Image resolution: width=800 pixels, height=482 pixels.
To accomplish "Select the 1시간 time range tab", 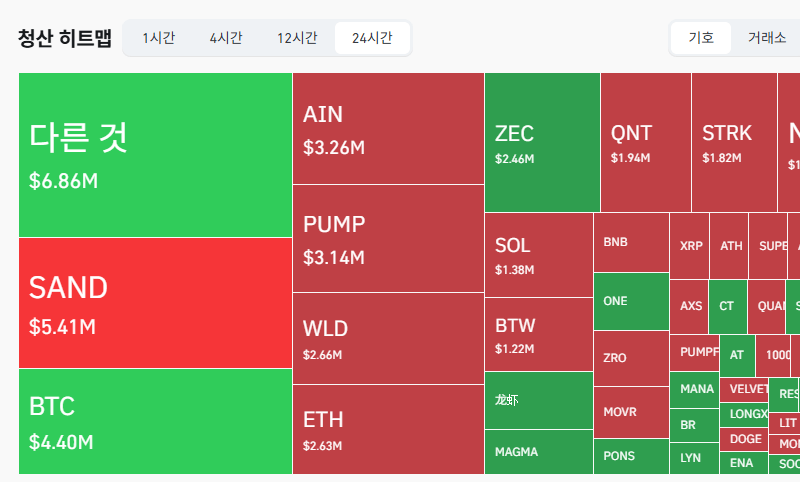I will pyautogui.click(x=159, y=38).
